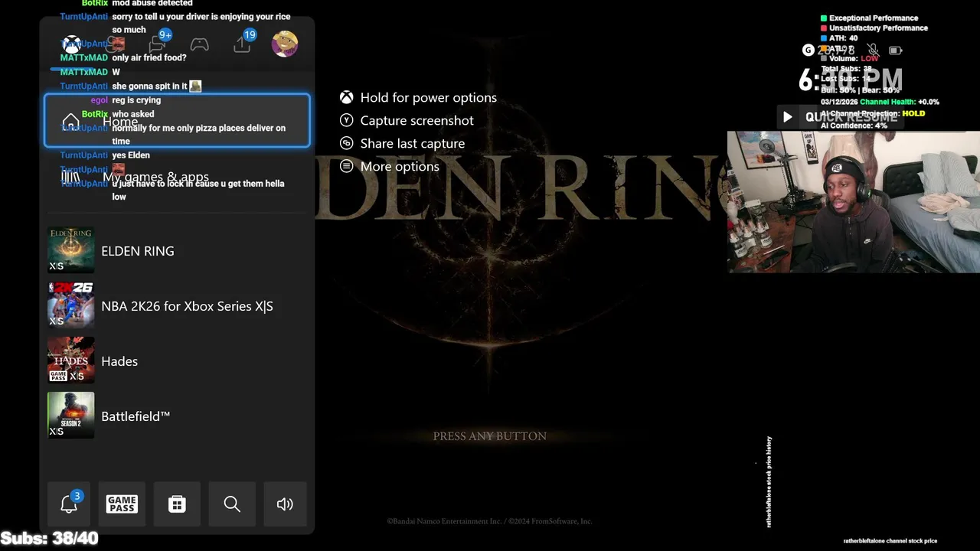The width and height of the screenshot is (980, 551).
Task: Click the 6:30 PM clock
Action: tap(851, 80)
